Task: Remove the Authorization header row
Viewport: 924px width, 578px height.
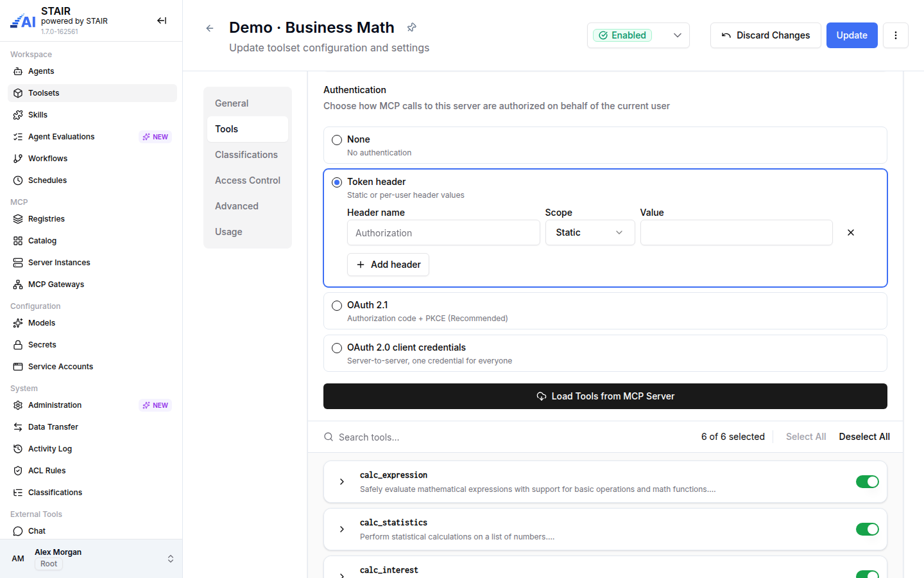Action: pyautogui.click(x=851, y=232)
